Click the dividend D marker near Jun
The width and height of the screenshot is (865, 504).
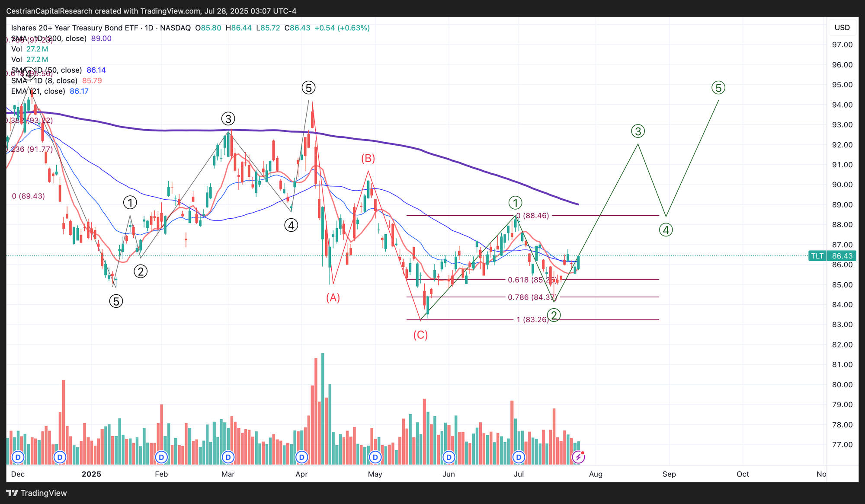[449, 457]
